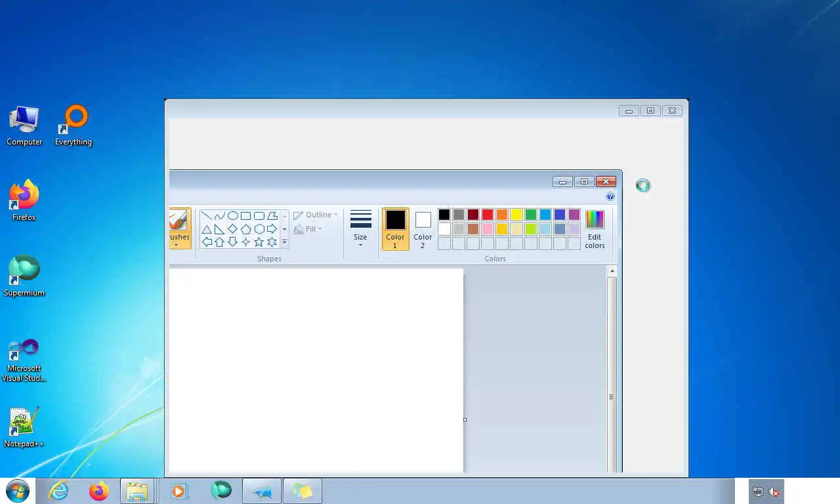
Task: Select the Right triangle shape
Action: 219,229
